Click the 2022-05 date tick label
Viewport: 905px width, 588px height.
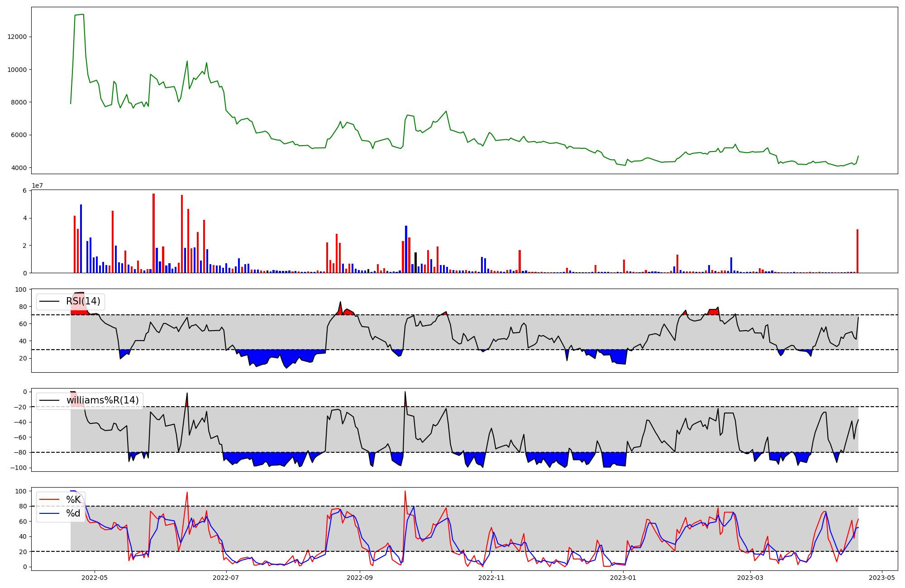pos(95,578)
